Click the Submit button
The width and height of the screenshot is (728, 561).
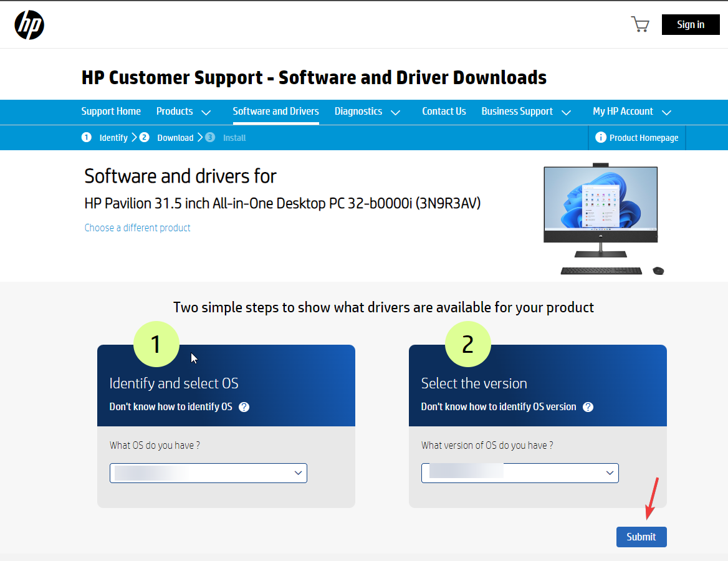tap(641, 537)
